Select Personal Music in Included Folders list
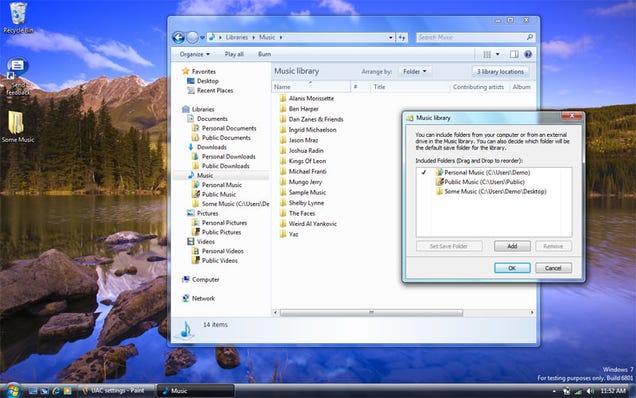 coord(483,172)
